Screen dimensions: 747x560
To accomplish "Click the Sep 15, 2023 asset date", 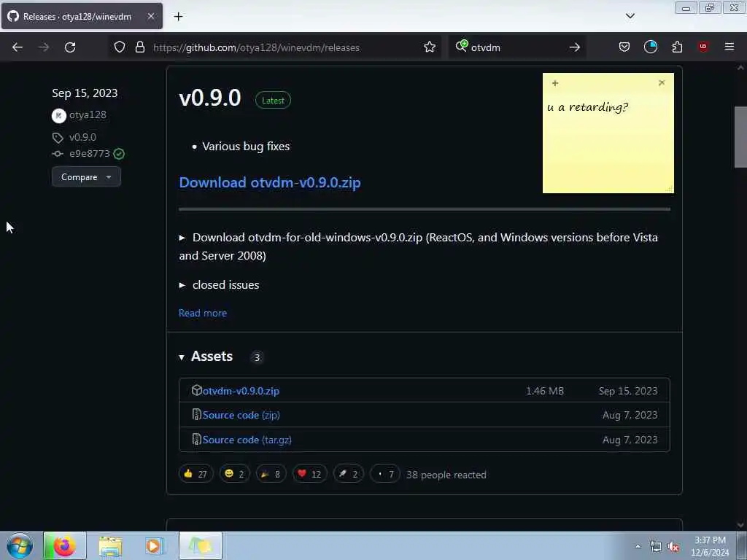I will 628,391.
